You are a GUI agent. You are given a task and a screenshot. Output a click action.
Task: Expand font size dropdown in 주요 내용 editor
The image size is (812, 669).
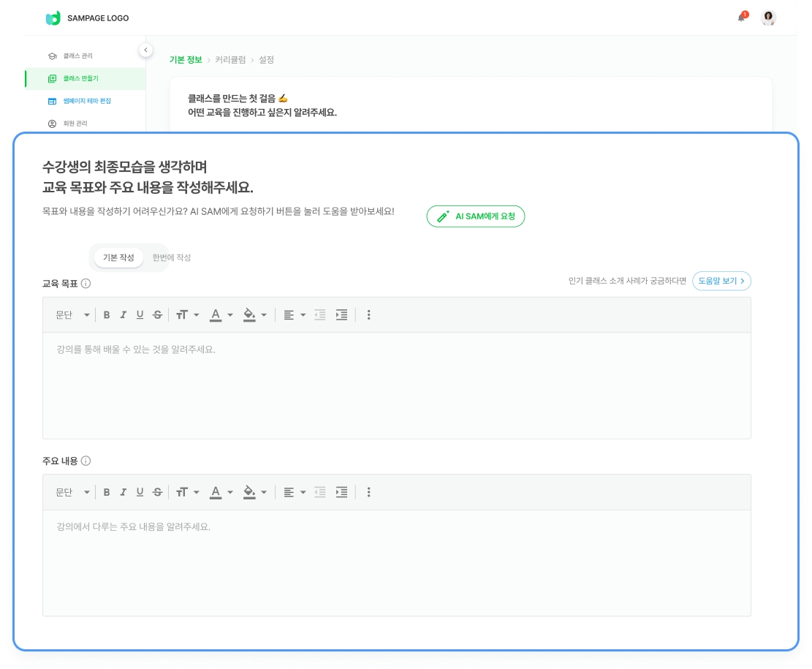click(x=188, y=492)
